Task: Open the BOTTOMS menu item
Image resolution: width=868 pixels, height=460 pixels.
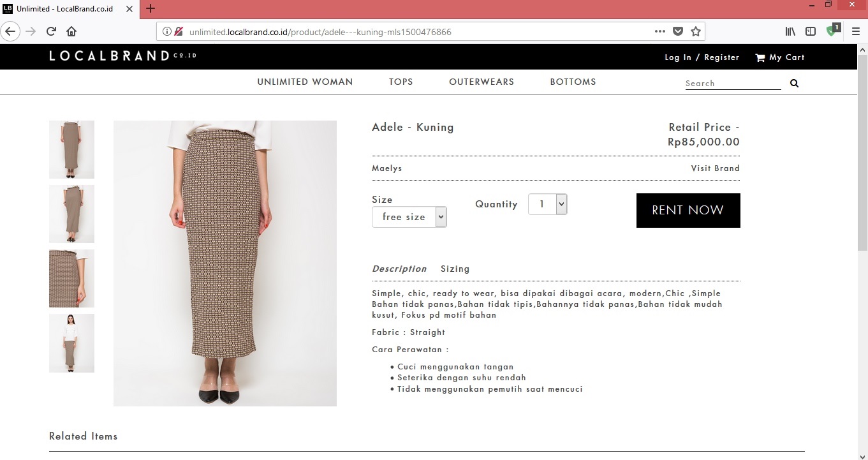Action: [x=573, y=82]
